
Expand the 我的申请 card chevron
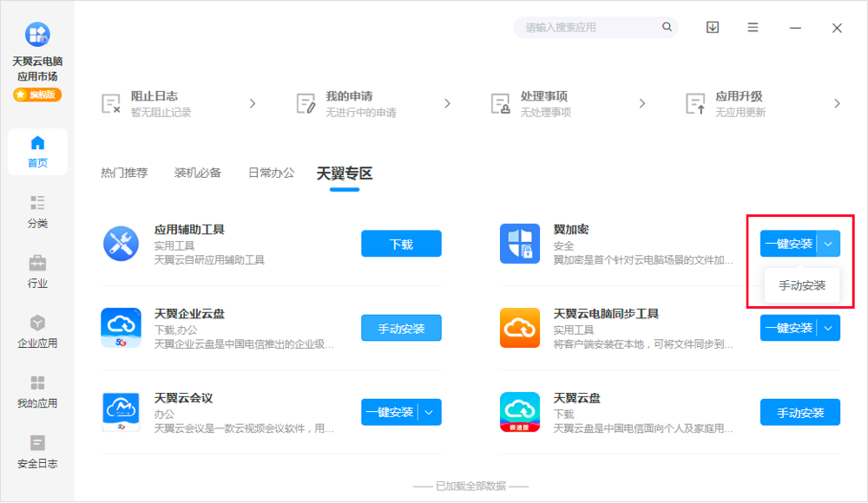[447, 102]
